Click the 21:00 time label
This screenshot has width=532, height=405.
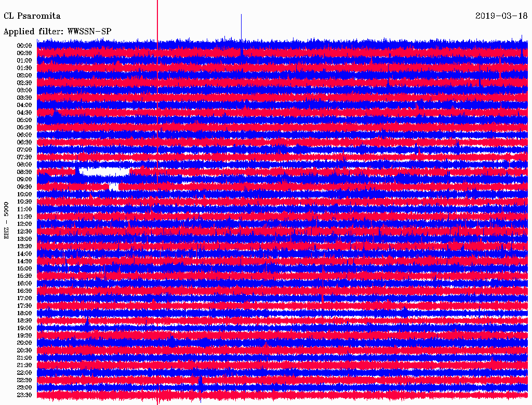[24, 358]
